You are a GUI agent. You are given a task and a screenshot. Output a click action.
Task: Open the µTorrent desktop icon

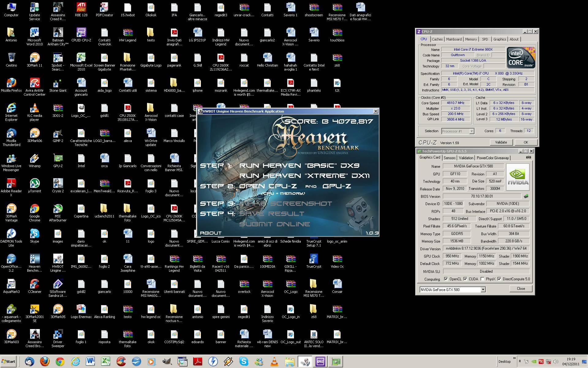click(34, 186)
